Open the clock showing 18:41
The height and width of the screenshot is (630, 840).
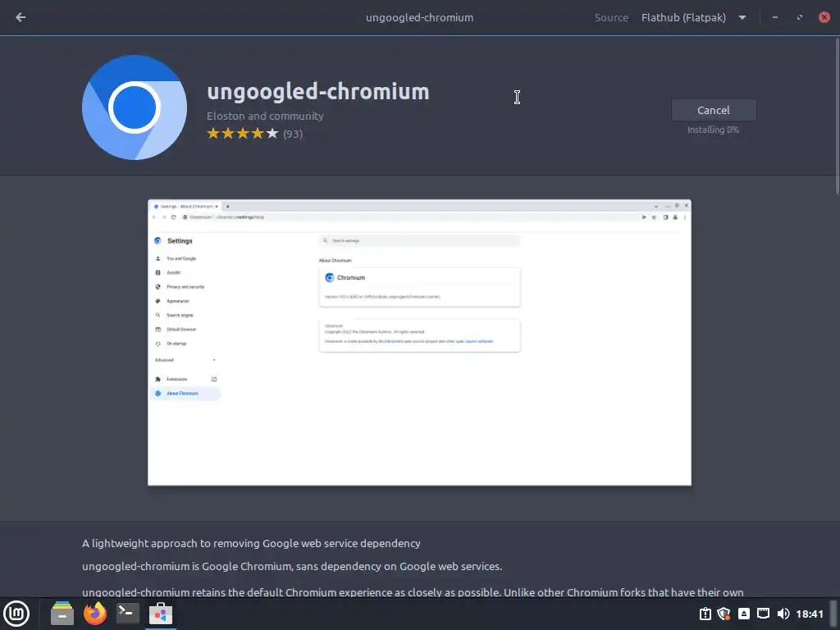click(809, 614)
